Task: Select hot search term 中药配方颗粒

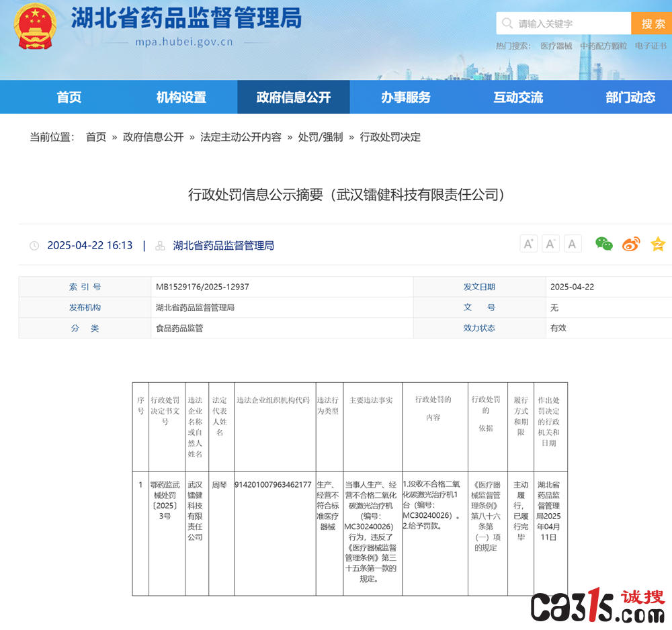Action: (603, 46)
